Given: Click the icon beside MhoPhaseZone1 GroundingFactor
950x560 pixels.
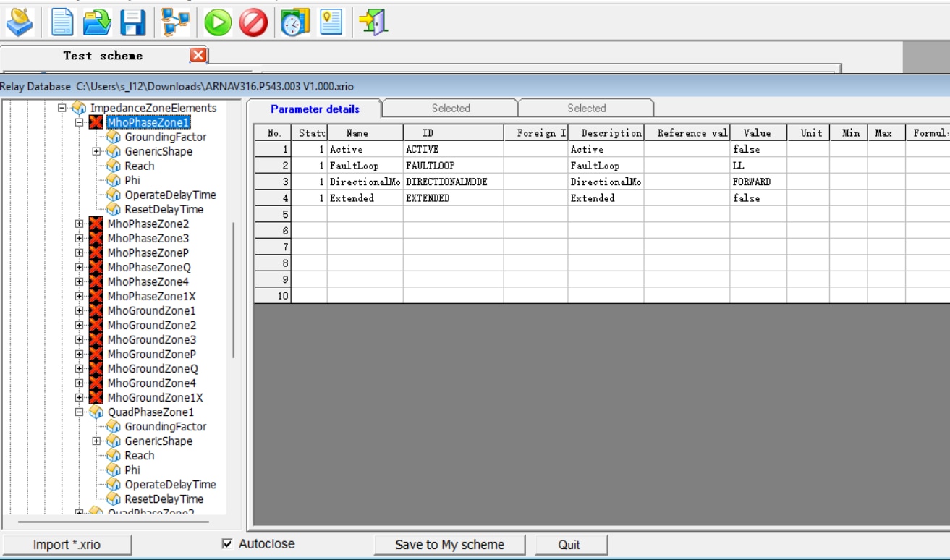Looking at the screenshot, I should 113,137.
